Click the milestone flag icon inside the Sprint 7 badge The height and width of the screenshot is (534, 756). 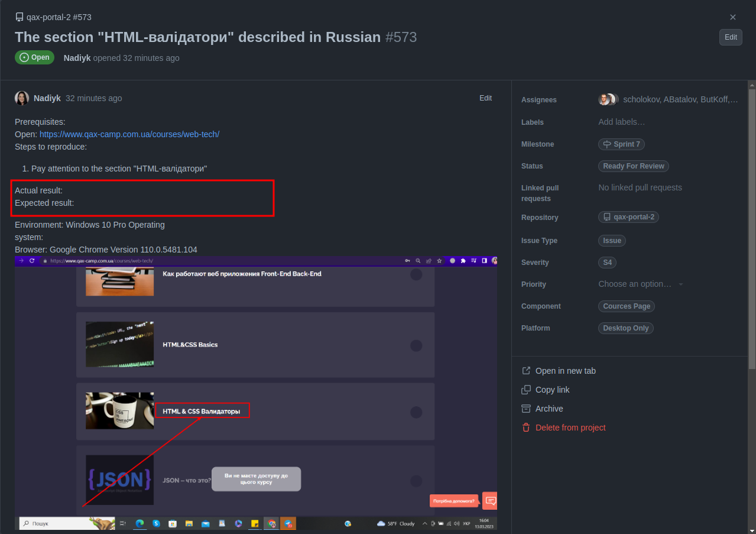pos(608,144)
